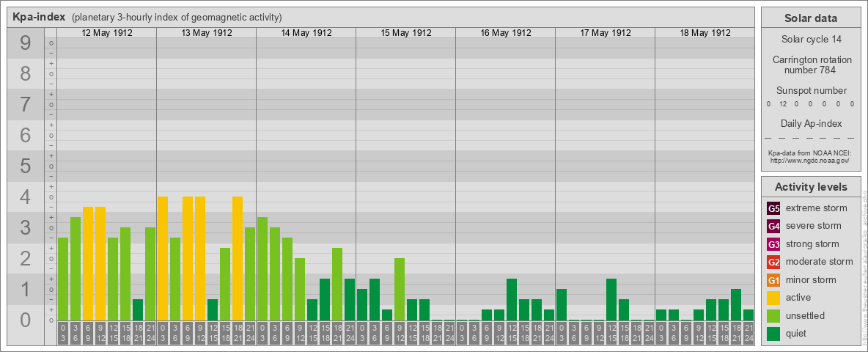This screenshot has height=352, width=868.
Task: Click the G5 extreme storm badge
Action: 773,209
